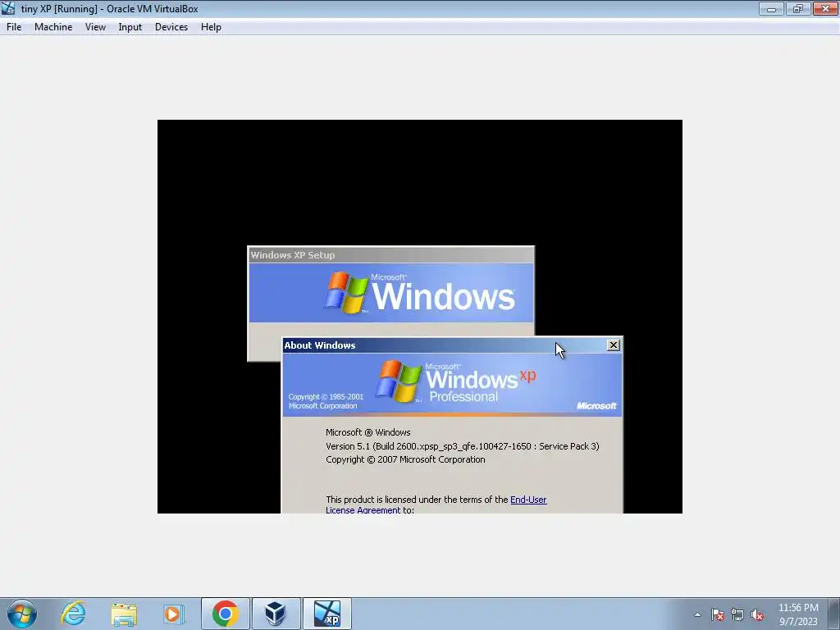Show hidden tray icons arrow
The image size is (840, 630).
697,614
